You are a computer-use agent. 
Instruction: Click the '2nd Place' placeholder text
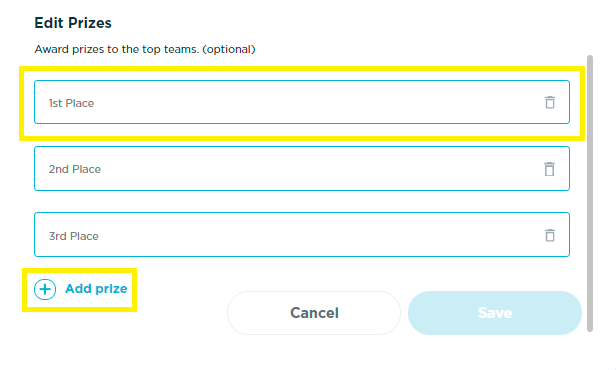[75, 169]
